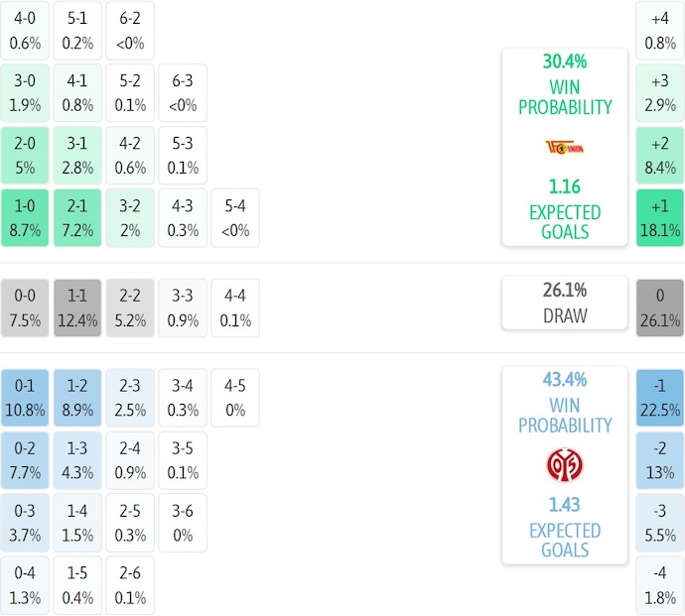Image resolution: width=685 pixels, height=616 pixels.
Task: Click the Union Berlin team logo
Action: (x=564, y=148)
